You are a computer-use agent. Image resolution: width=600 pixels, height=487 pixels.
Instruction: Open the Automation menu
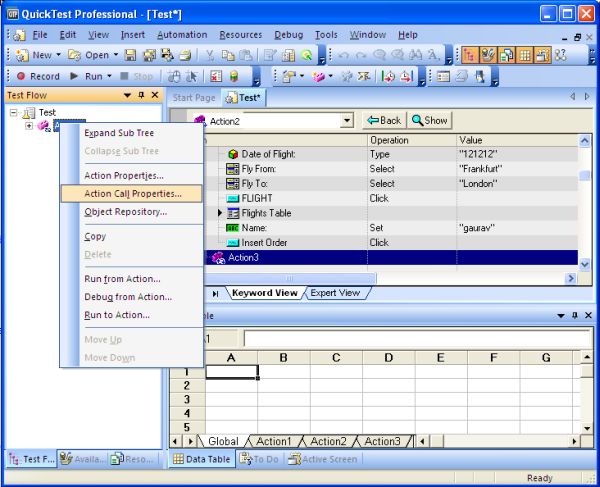[x=182, y=35]
